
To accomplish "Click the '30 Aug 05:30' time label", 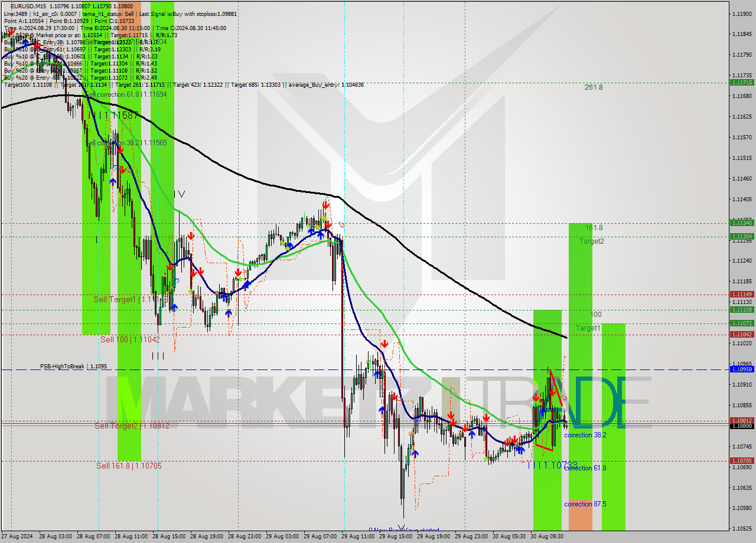I will coord(509,537).
